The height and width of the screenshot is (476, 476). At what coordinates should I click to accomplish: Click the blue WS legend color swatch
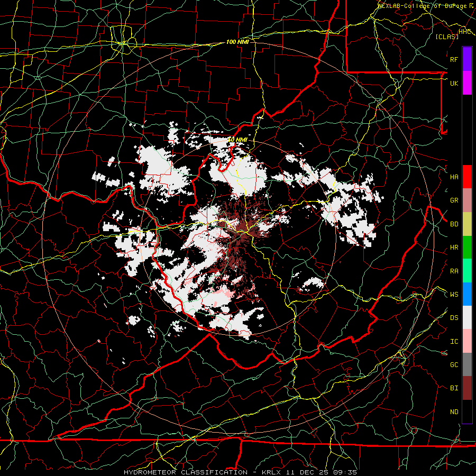tap(467, 294)
